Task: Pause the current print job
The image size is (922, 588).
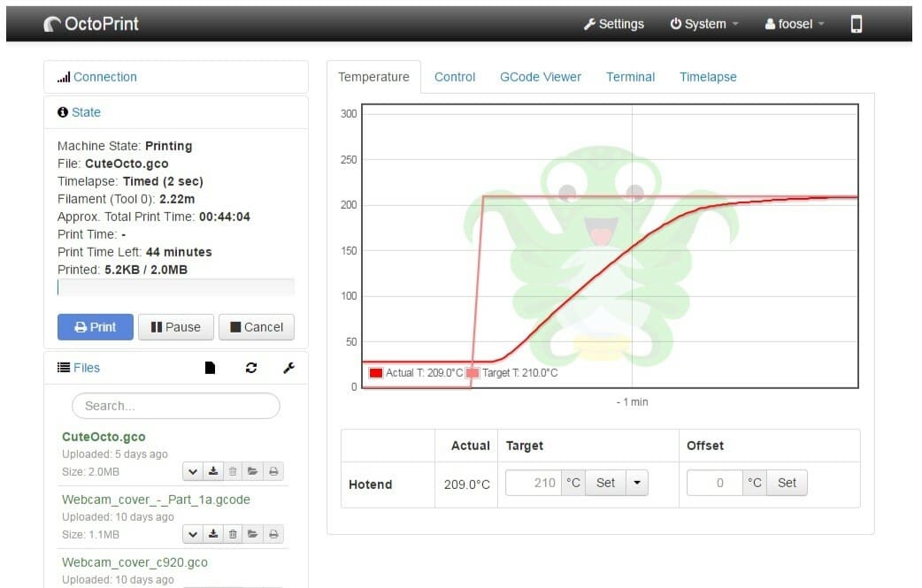Action: 176,327
